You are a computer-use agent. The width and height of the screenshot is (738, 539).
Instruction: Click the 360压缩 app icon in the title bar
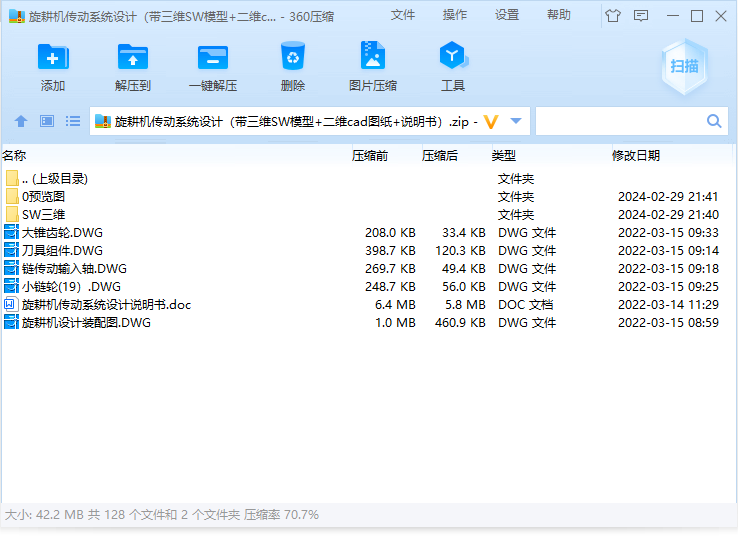(16, 16)
